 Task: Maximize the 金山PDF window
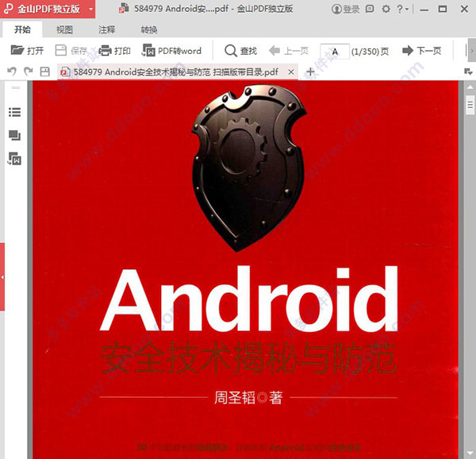coord(443,9)
